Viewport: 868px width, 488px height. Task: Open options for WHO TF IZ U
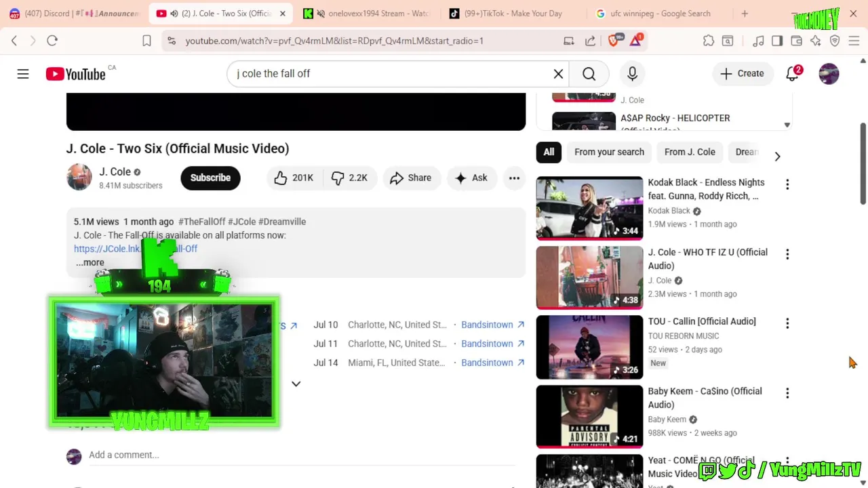(787, 254)
